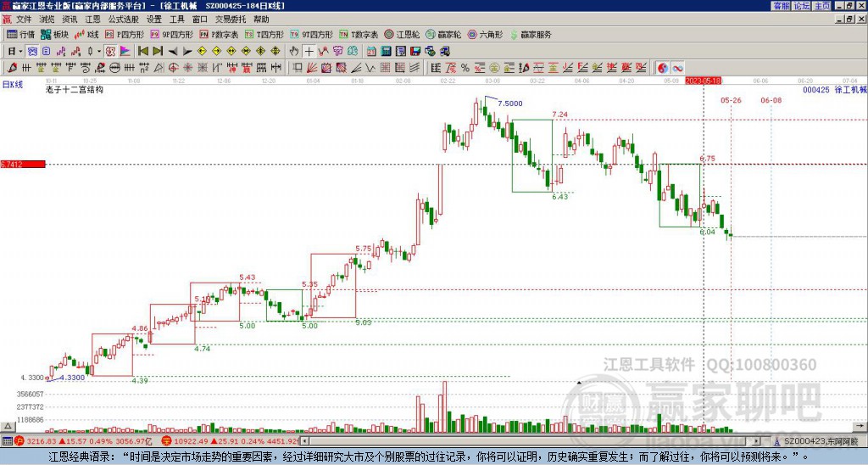Click the 3216.83 index value
868x465 pixels.
pyautogui.click(x=42, y=441)
